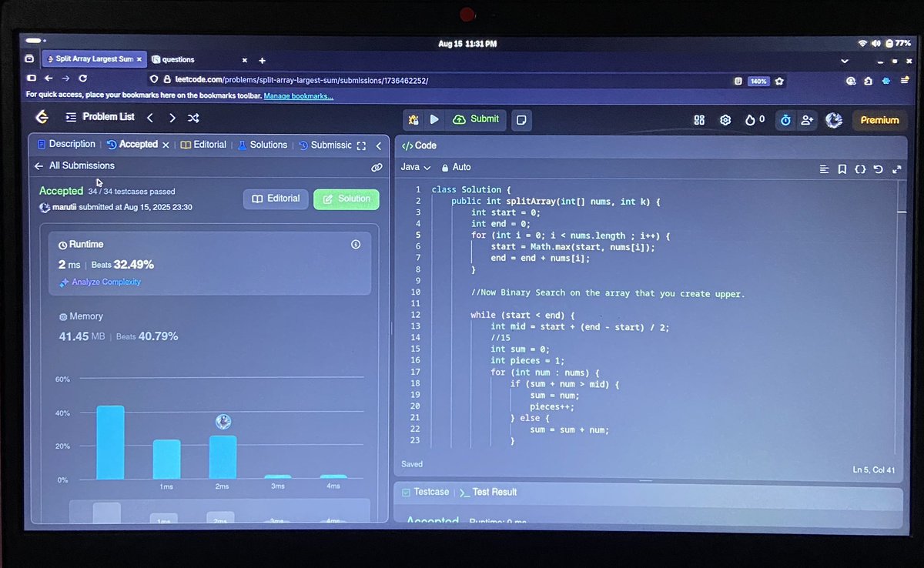This screenshot has width=924, height=568.
Task: Reset zoom via the 140% badge
Action: pos(758,81)
